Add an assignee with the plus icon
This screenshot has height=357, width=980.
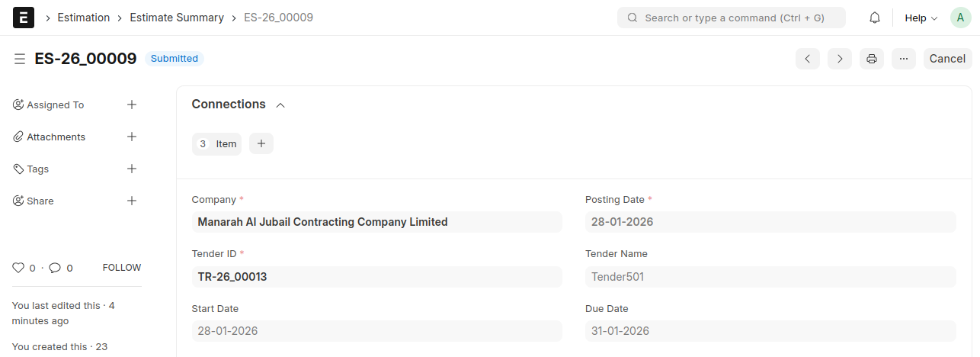tap(132, 105)
